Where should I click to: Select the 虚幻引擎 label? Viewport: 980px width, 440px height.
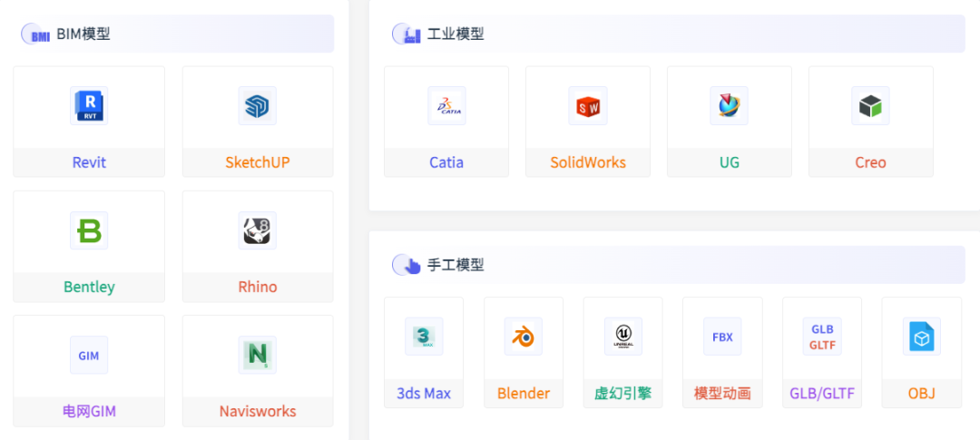623,393
